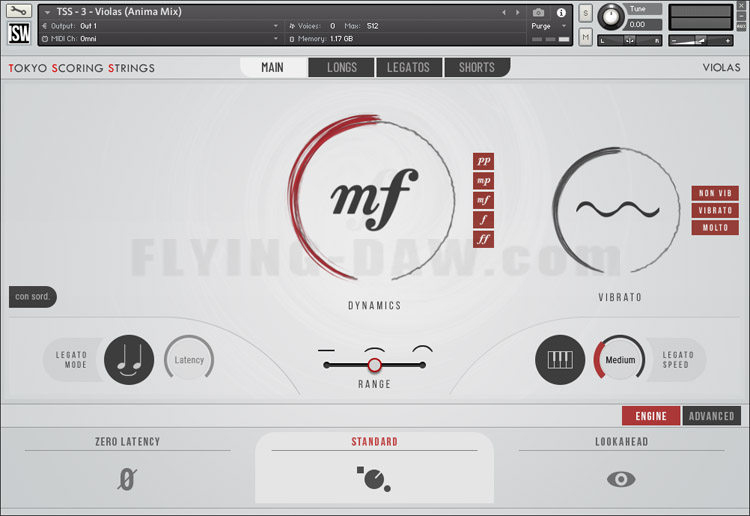Select wide arc range marker
This screenshot has height=516, width=750.
click(422, 349)
